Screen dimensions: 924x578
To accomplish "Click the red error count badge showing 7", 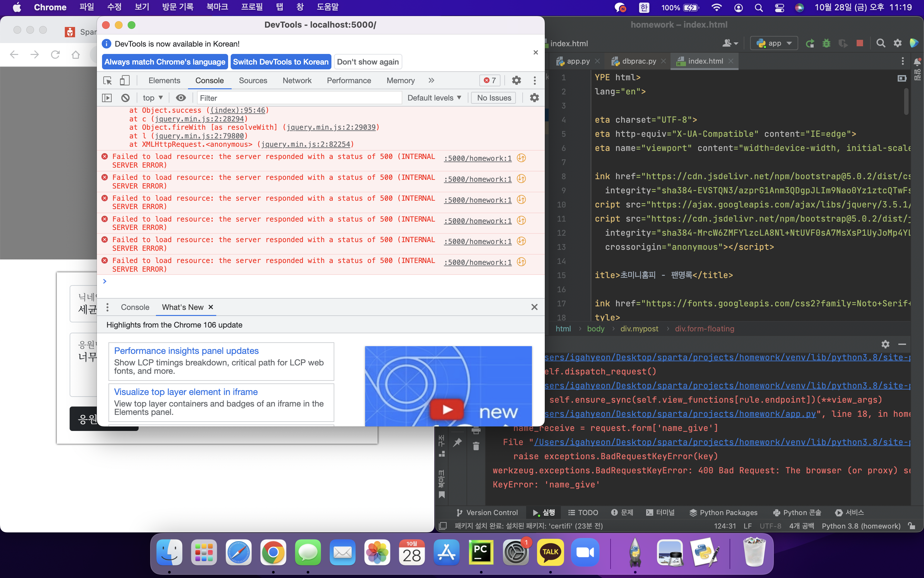I will (490, 80).
